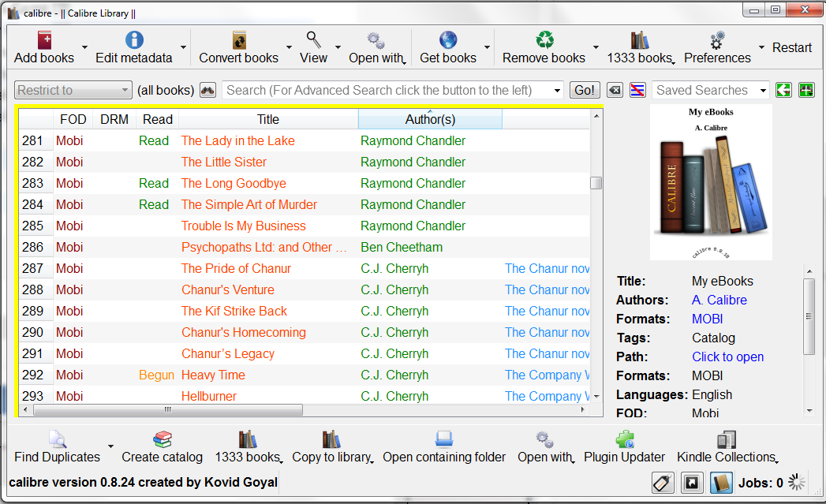The height and width of the screenshot is (504, 826).
Task: Open 1333 books library in top toolbar
Action: 640,48
